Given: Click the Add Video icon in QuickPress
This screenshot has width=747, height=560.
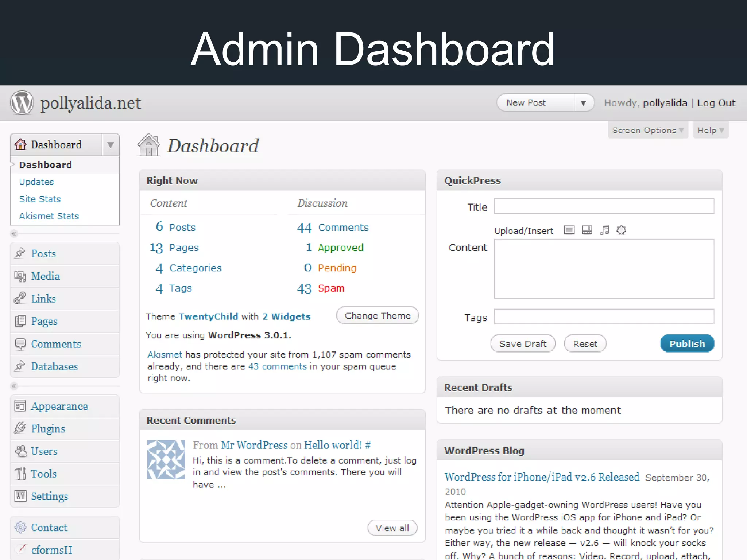Looking at the screenshot, I should (587, 230).
